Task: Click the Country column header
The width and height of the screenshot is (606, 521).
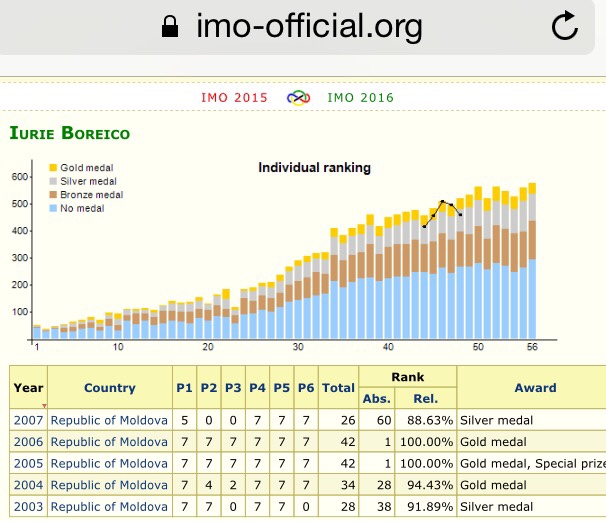Action: click(109, 387)
